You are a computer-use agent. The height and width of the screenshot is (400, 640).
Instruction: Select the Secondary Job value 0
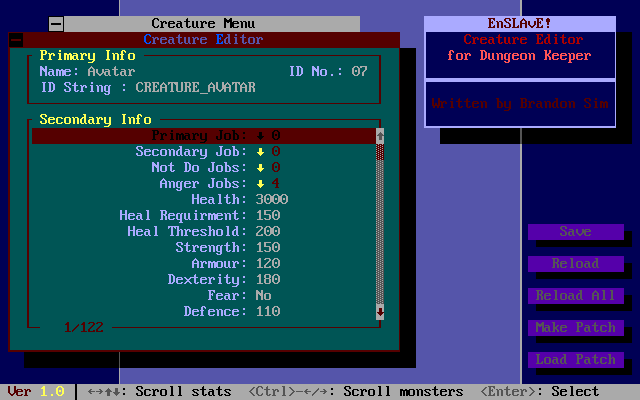tap(276, 152)
